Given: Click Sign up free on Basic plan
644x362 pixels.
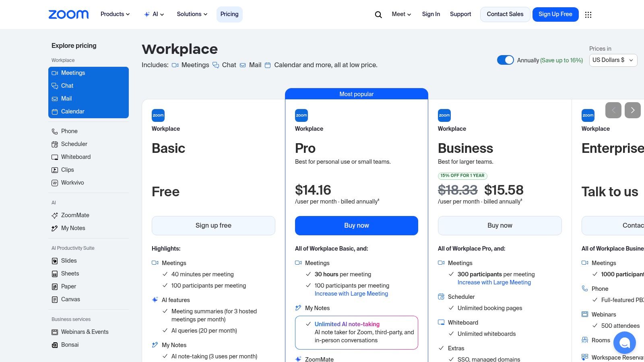Looking at the screenshot, I should click(x=213, y=226).
